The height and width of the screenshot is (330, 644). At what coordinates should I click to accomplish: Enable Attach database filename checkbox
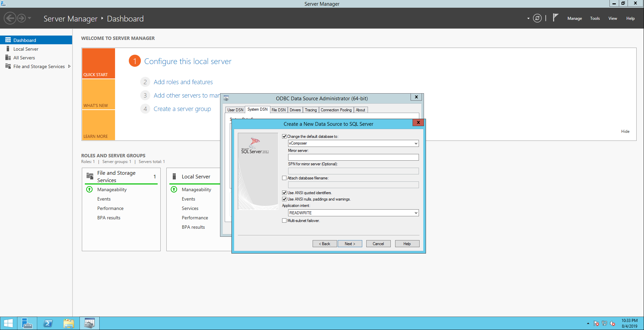click(x=284, y=178)
